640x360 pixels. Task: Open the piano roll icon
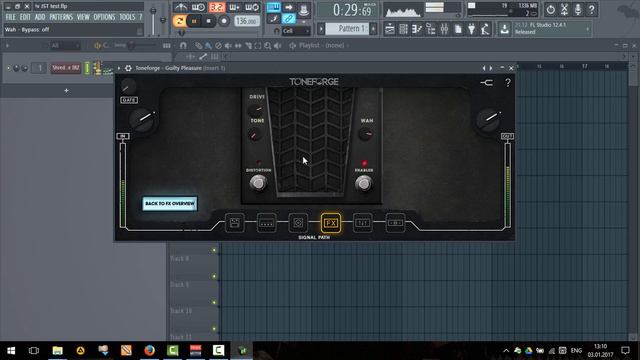[x=417, y=29]
